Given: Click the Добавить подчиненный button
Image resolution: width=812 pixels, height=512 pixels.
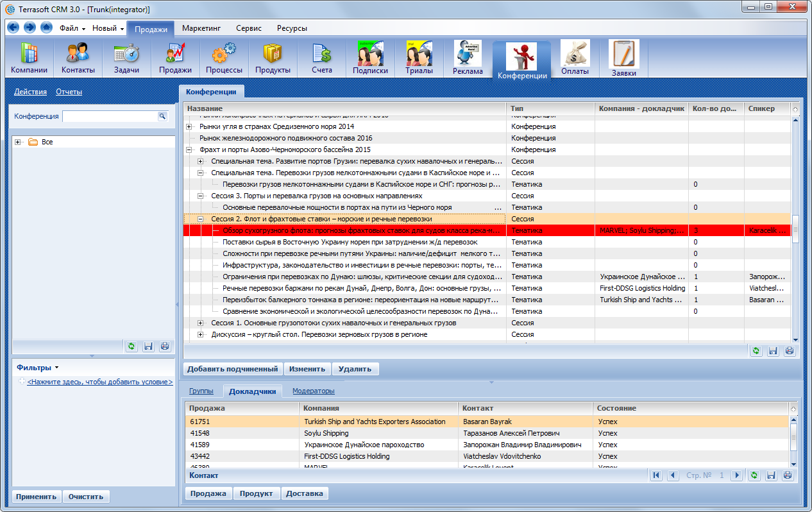Looking at the screenshot, I should (234, 369).
